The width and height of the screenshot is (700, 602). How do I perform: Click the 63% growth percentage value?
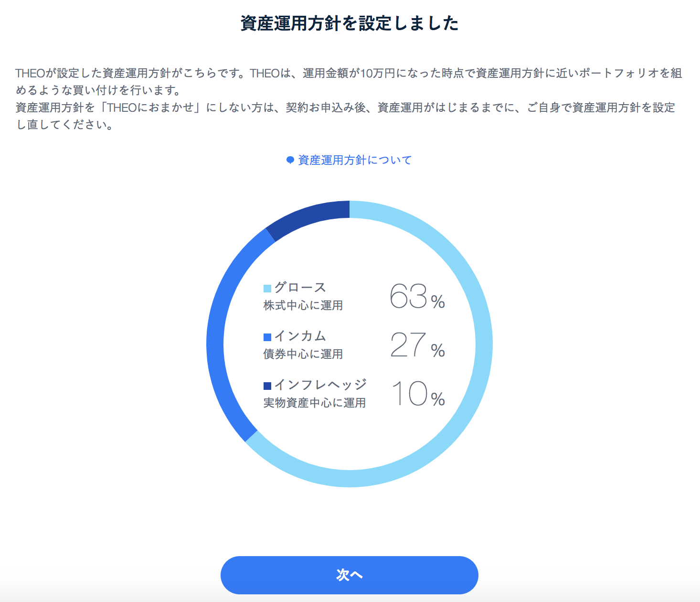pyautogui.click(x=416, y=296)
